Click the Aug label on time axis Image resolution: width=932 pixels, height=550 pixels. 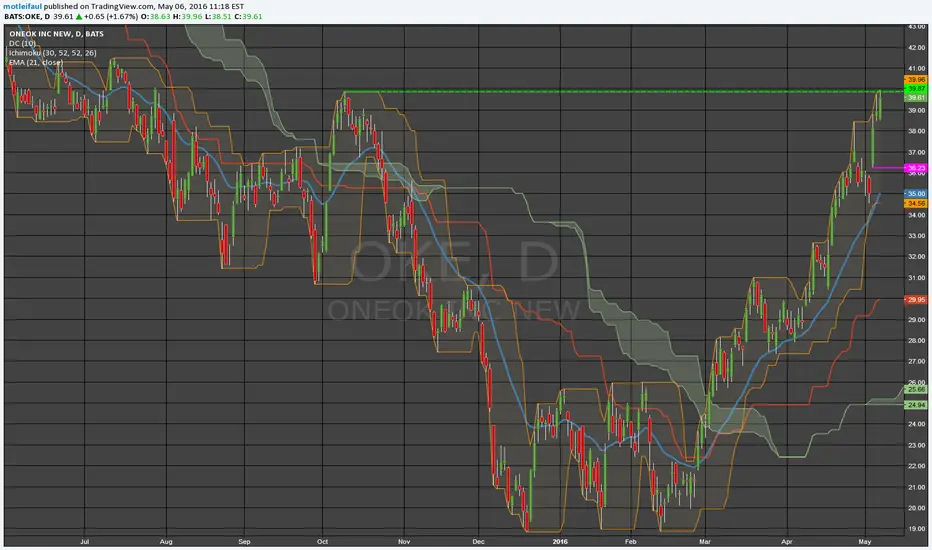coord(166,542)
